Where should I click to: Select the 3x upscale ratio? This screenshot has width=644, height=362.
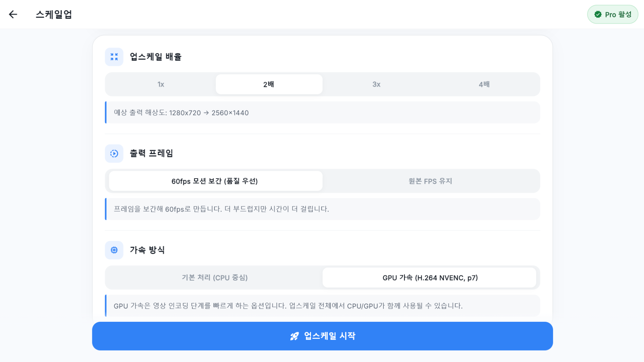[x=376, y=84]
